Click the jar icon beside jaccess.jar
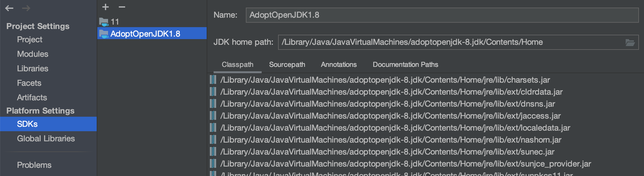Screen dimensions: 644x176 tap(213, 116)
